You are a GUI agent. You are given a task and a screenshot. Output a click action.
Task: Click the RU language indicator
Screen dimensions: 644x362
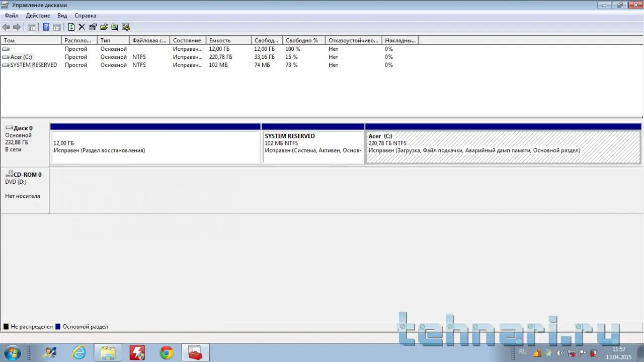pos(523,351)
